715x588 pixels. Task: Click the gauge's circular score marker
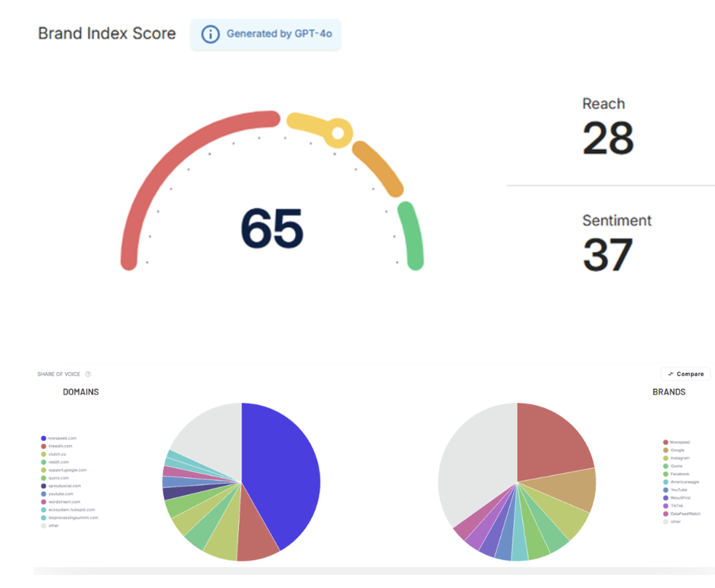point(338,133)
